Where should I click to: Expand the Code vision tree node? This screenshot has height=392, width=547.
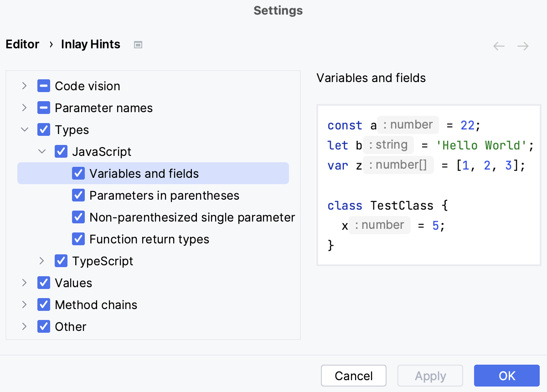[25, 86]
